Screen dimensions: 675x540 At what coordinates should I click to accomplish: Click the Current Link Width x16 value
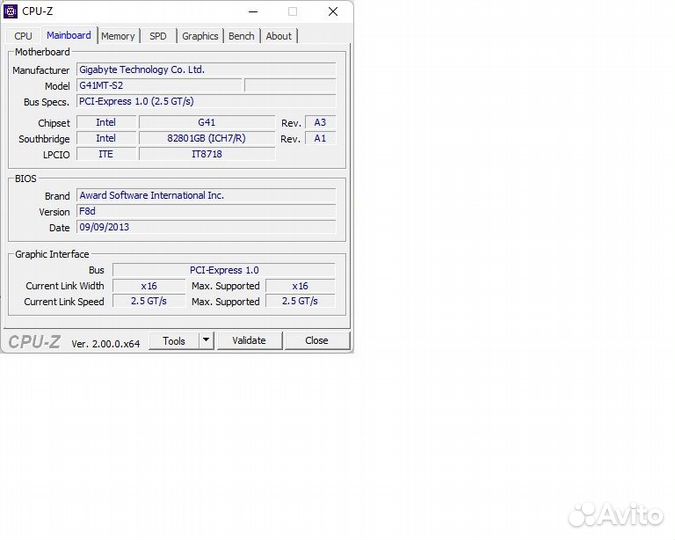click(x=149, y=286)
